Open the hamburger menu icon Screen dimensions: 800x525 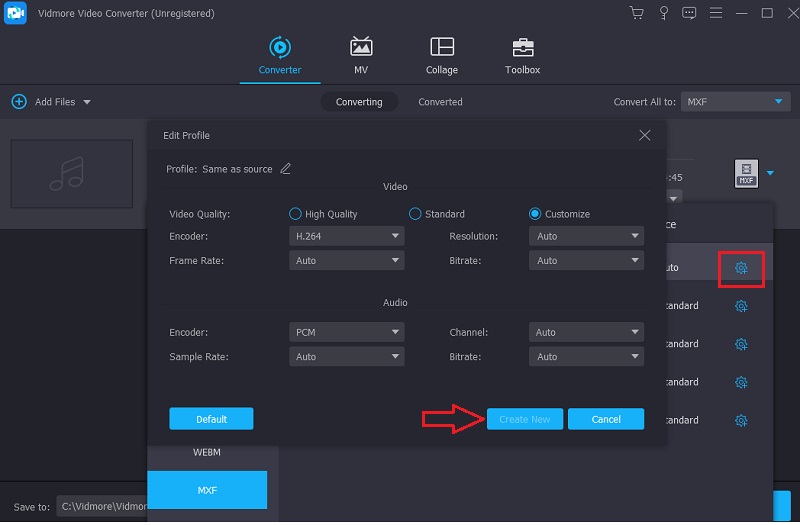(714, 13)
